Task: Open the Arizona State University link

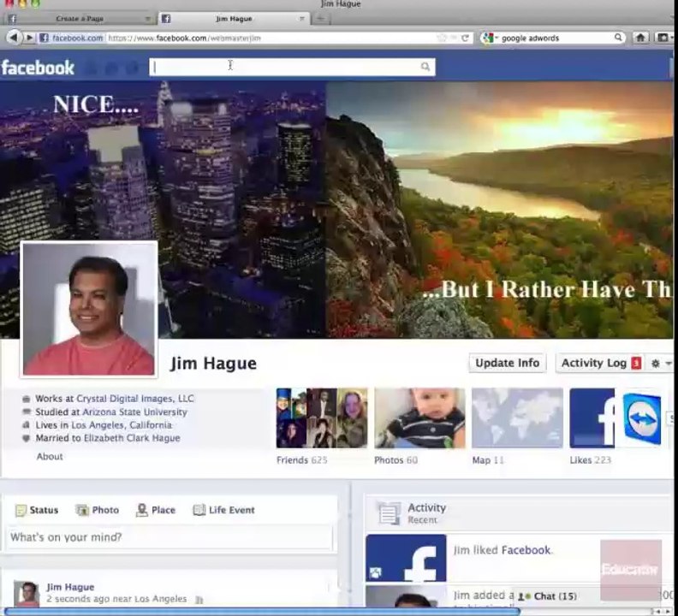Action: (x=135, y=412)
